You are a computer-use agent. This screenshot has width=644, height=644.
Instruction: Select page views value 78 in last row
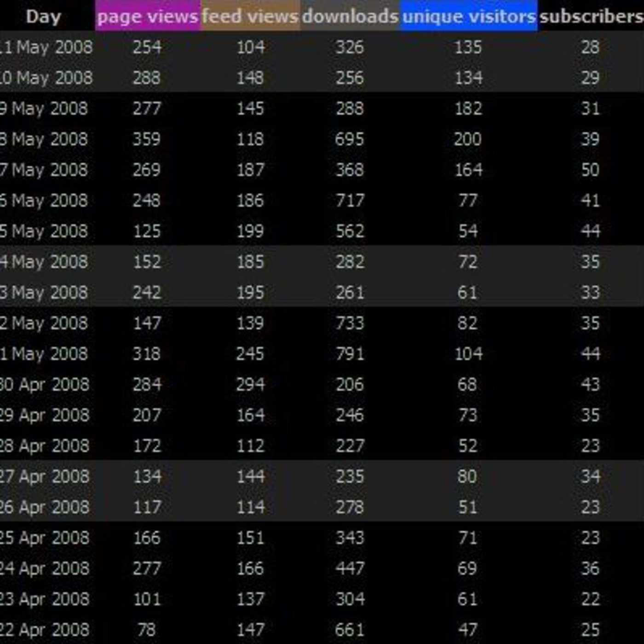click(147, 629)
